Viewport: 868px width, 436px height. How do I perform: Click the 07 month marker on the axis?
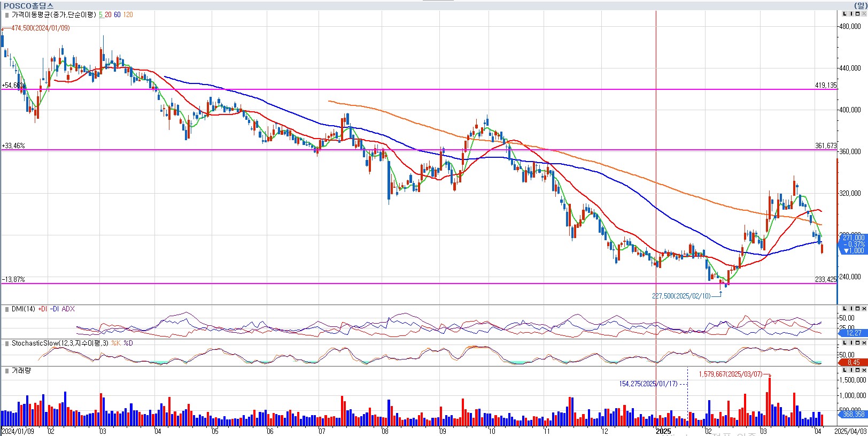(x=322, y=431)
